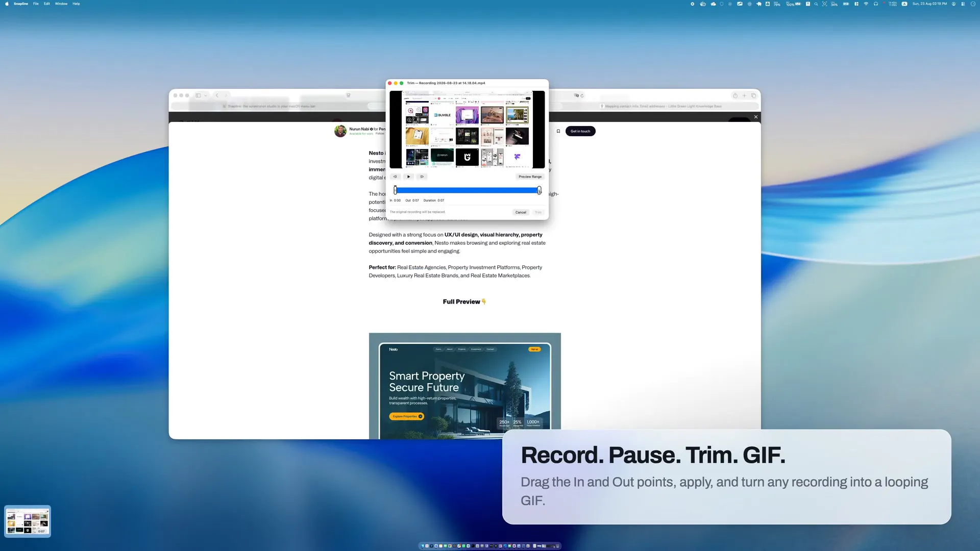Step back one frame in Trim window
Viewport: 980px width, 551px height.
pyautogui.click(x=395, y=177)
